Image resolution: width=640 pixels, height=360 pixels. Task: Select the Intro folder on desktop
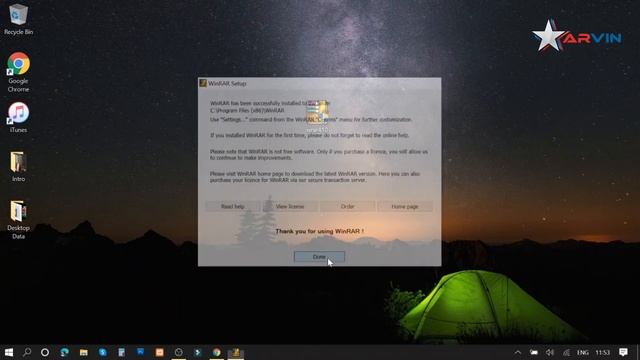18,167
